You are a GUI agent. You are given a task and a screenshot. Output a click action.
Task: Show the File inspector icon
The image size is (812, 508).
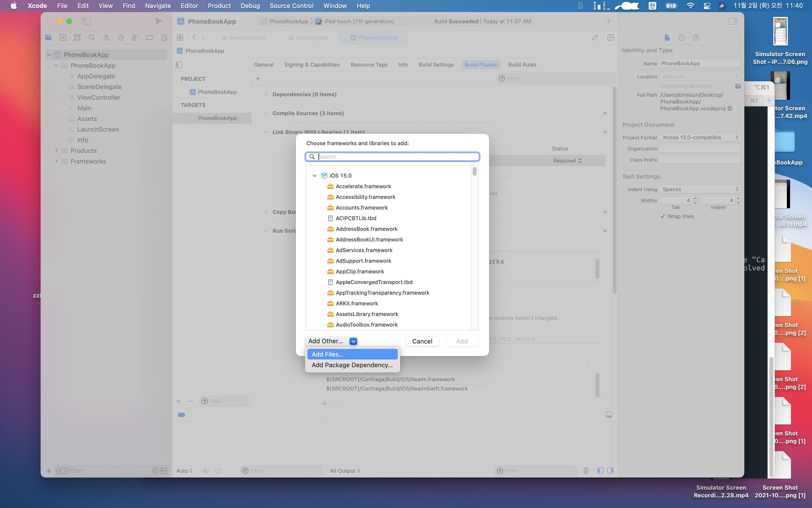click(667, 38)
